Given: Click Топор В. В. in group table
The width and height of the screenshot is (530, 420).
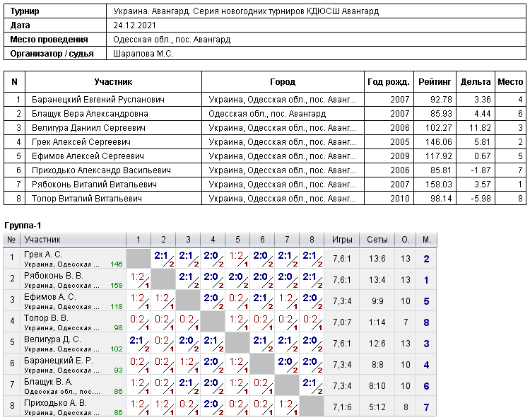Looking at the screenshot, I should pos(46,318).
